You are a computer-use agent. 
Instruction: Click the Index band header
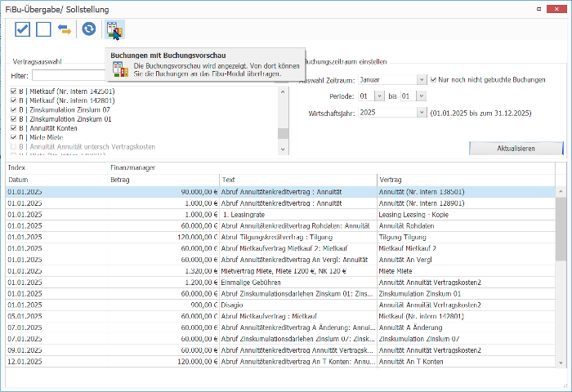tap(56, 167)
